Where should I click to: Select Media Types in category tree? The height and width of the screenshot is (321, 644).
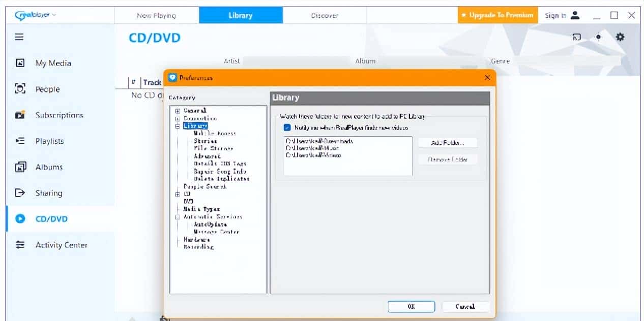click(x=201, y=209)
